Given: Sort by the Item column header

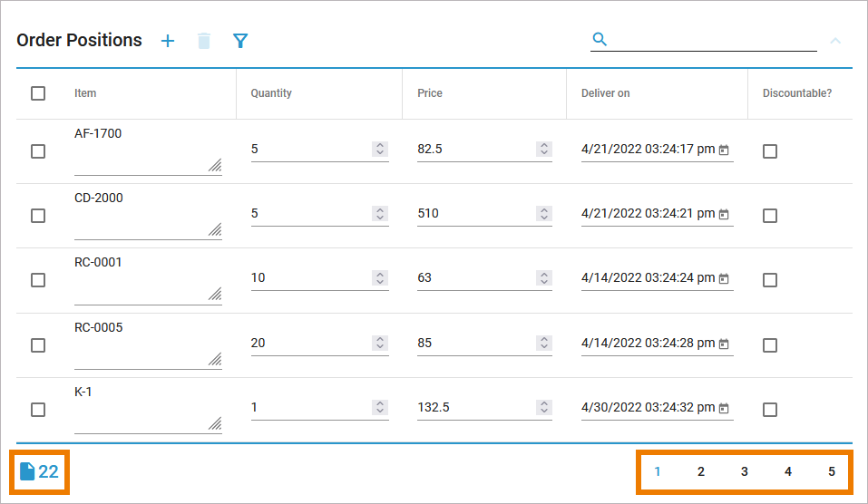Looking at the screenshot, I should pos(85,93).
